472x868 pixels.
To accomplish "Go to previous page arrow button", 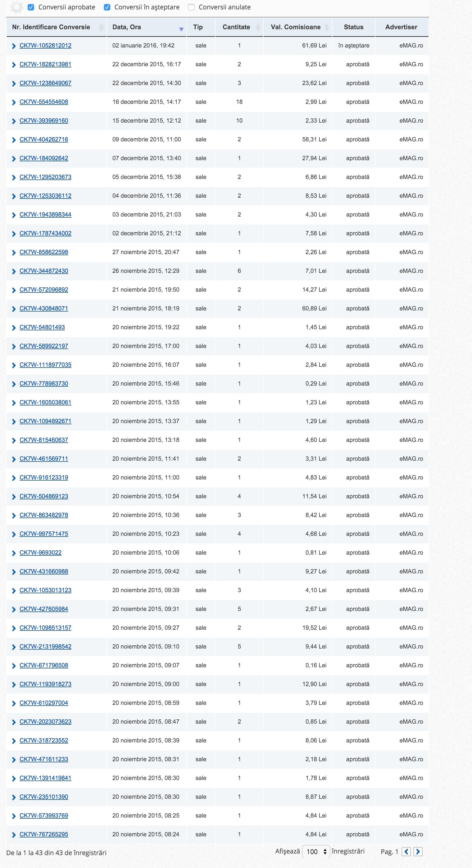I will (x=406, y=852).
